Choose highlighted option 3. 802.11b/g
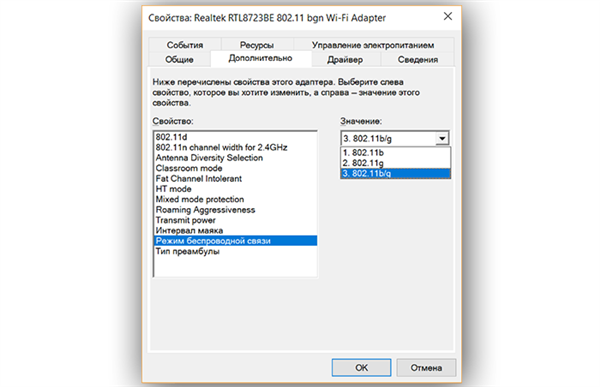Image resolution: width=600 pixels, height=387 pixels. pyautogui.click(x=396, y=173)
